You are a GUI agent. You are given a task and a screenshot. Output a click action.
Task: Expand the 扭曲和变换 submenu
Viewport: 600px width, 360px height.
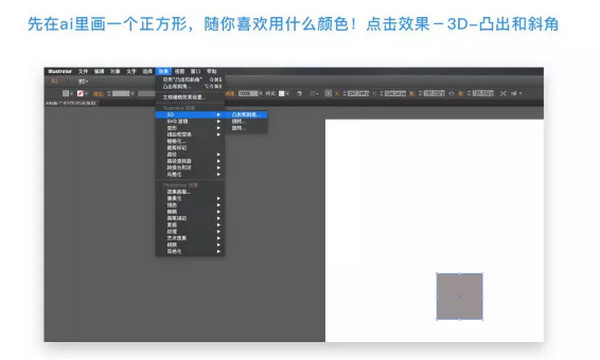pos(190,134)
